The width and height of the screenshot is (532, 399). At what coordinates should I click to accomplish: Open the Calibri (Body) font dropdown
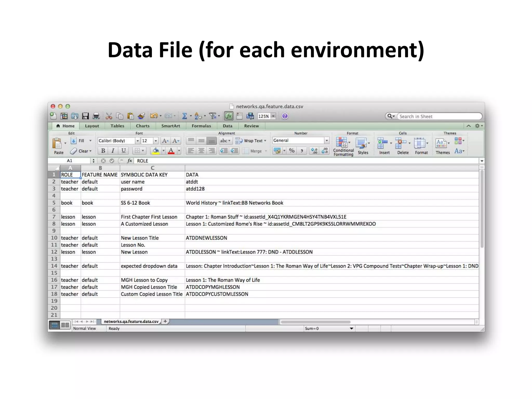137,141
